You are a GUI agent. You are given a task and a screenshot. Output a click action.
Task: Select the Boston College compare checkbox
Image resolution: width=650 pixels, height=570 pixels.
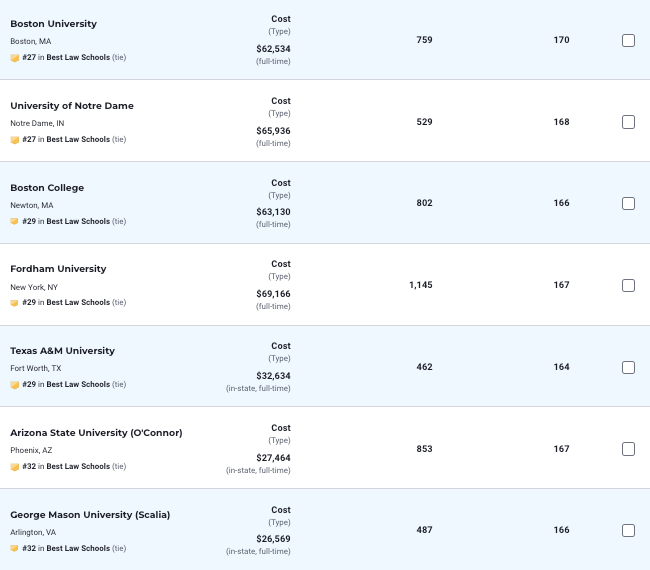(x=628, y=203)
